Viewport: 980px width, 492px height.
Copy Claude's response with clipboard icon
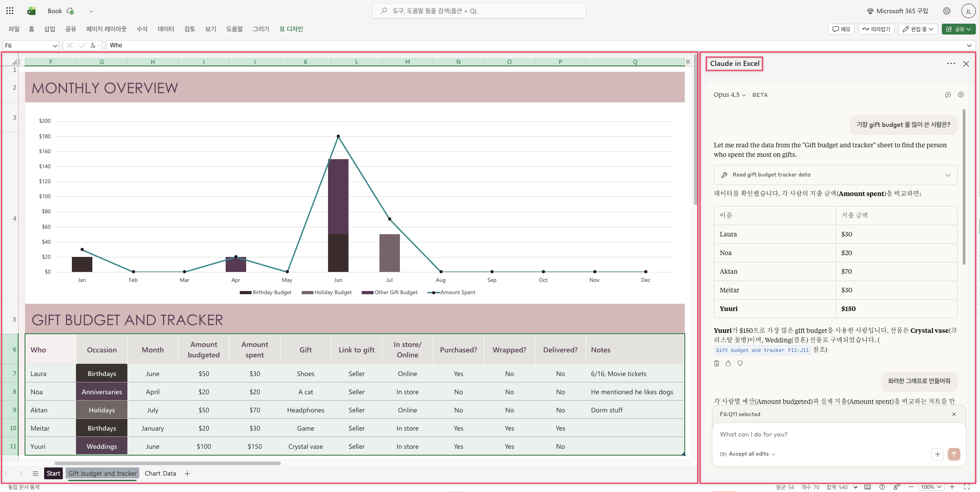[717, 363]
